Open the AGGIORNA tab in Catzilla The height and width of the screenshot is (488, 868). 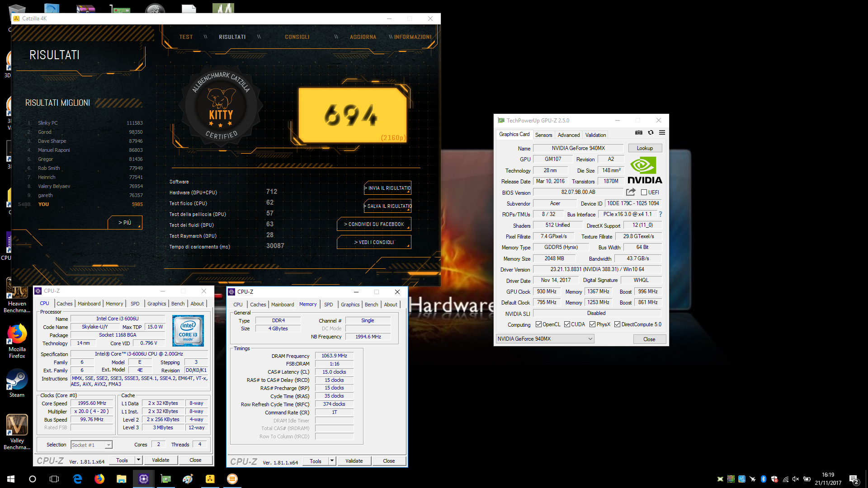pyautogui.click(x=363, y=37)
